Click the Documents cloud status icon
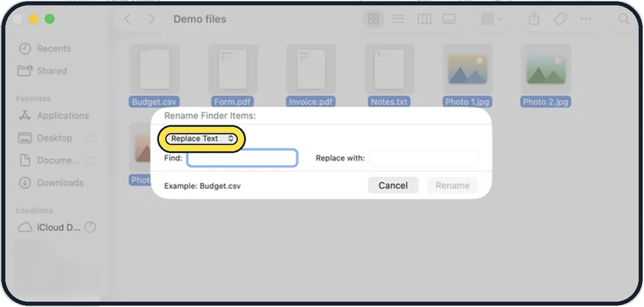The height and width of the screenshot is (307, 644). [x=90, y=160]
